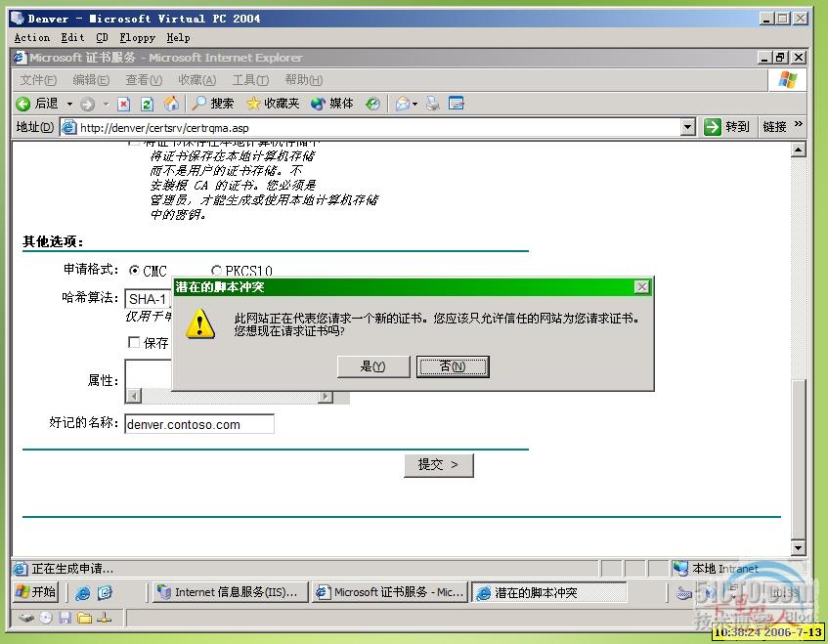
Task: Click the Mail envelope icon
Action: [403, 104]
